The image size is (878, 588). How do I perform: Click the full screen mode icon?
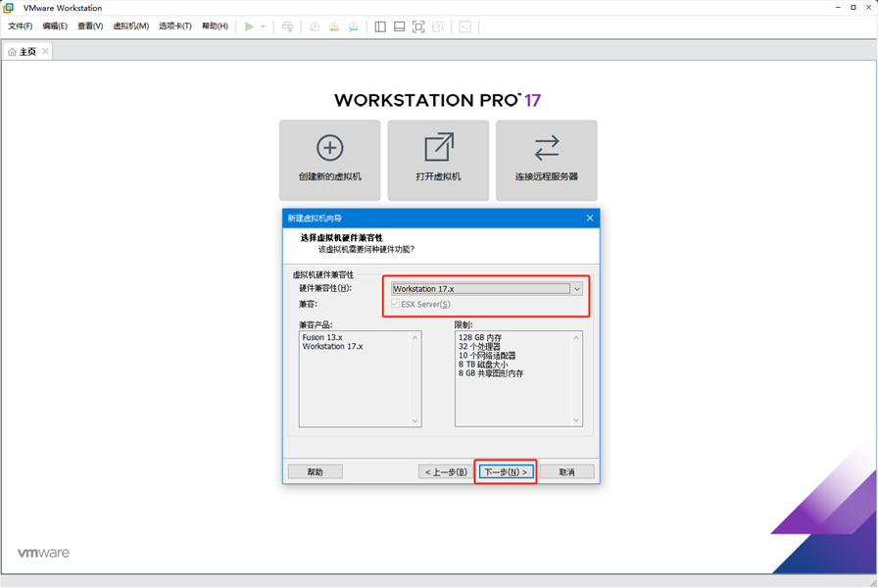coord(418,26)
